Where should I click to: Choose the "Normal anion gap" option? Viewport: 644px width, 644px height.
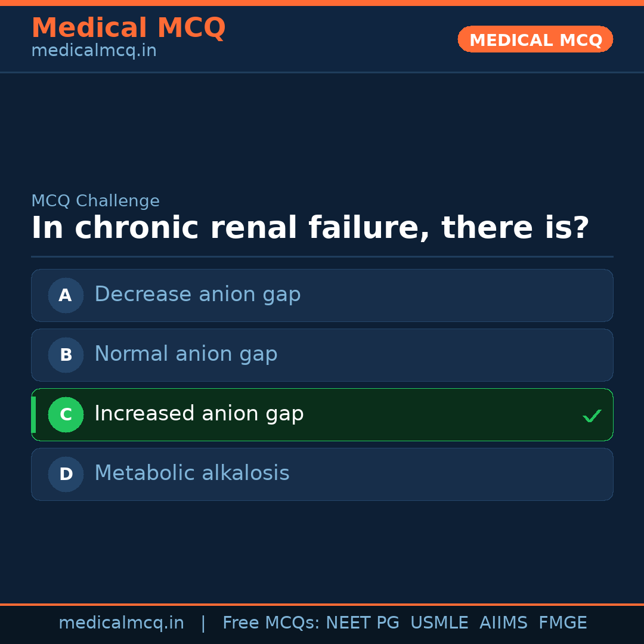(185, 354)
